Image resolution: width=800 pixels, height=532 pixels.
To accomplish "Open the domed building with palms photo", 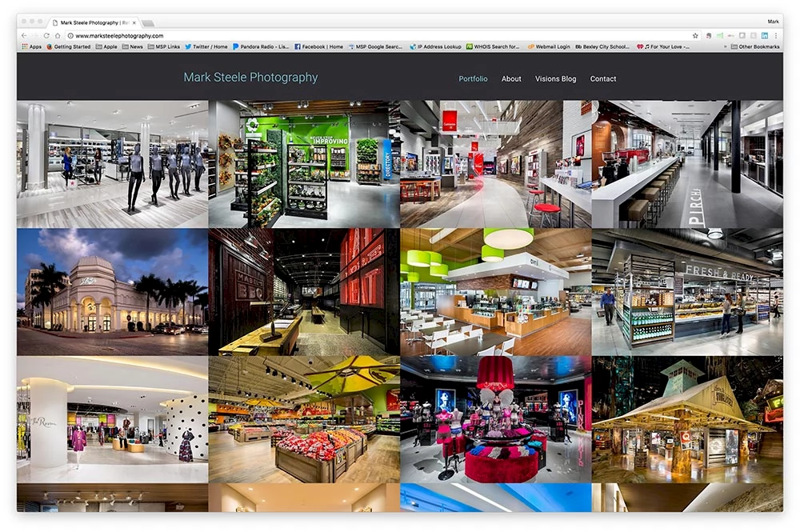I will (112, 292).
